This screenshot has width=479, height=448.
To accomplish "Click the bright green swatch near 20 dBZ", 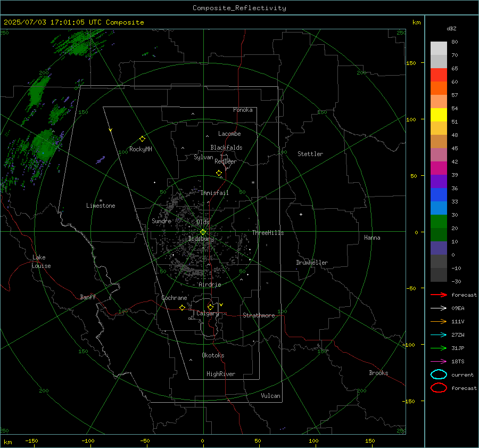I will pyautogui.click(x=439, y=222).
